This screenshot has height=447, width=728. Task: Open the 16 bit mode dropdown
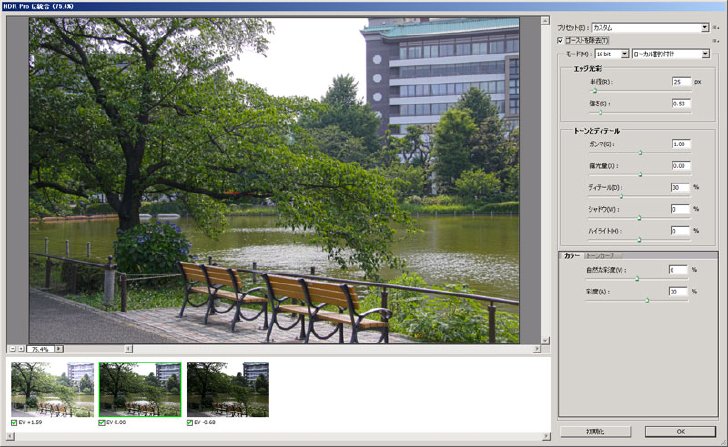pyautogui.click(x=611, y=54)
